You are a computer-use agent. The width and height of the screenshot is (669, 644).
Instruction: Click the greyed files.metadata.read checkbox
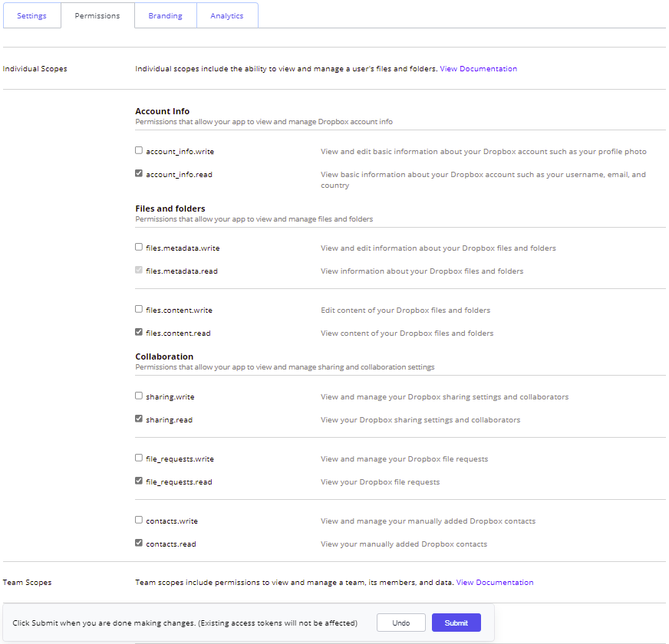[139, 271]
